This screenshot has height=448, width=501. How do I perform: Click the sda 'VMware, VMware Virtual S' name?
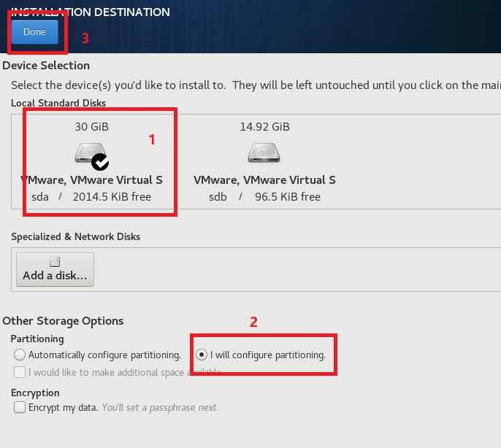92,180
